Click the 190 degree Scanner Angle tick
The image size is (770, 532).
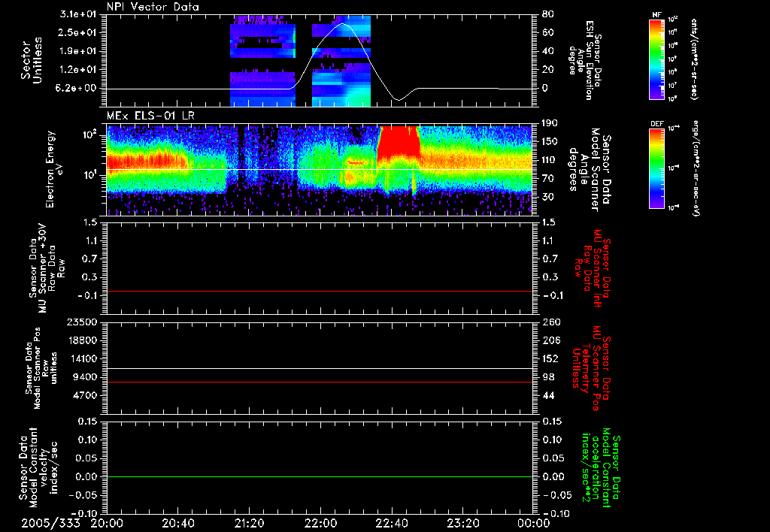coord(550,123)
